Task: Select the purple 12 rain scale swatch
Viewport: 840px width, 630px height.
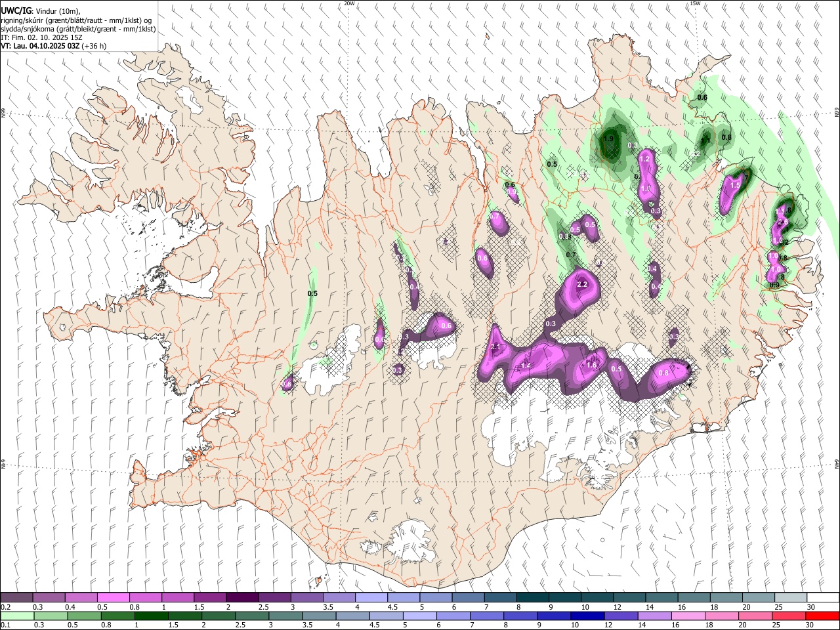Action: (620, 616)
